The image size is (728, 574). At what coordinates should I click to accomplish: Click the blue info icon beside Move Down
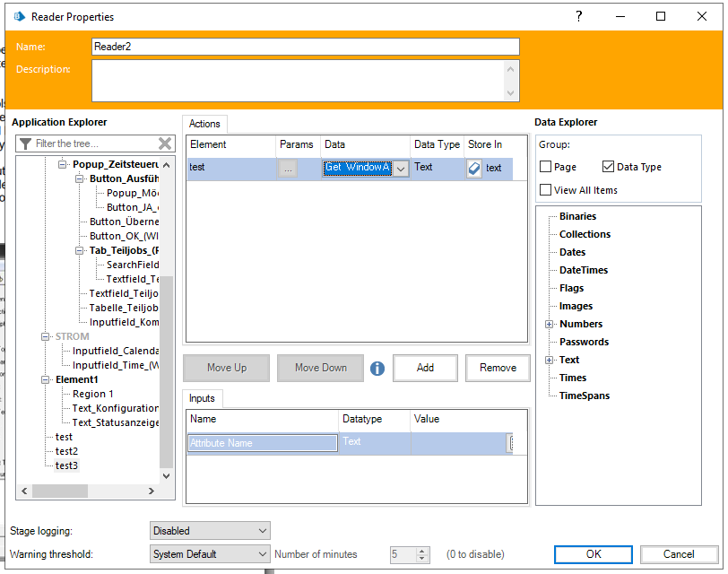click(x=377, y=368)
